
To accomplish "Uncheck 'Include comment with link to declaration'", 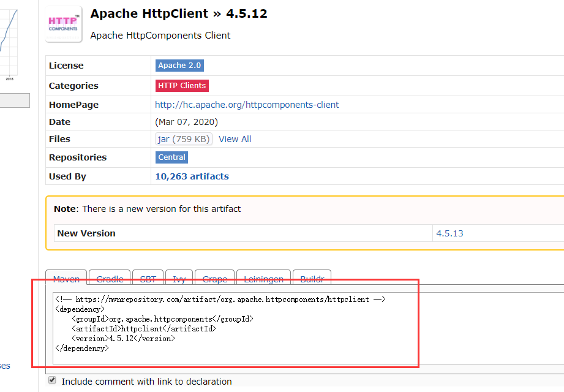I will coord(52,380).
